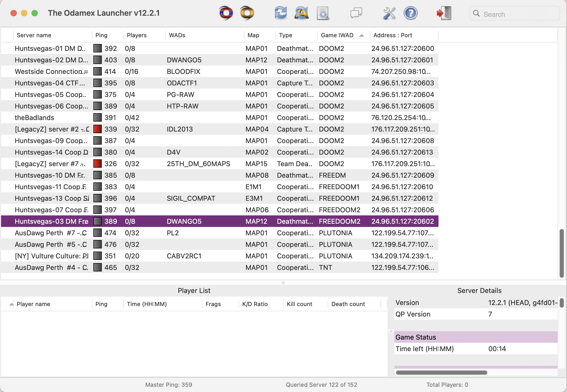Viewport: 567px width, 392px height.
Task: Click the ping indicator on Westside Connection row
Action: pos(98,72)
